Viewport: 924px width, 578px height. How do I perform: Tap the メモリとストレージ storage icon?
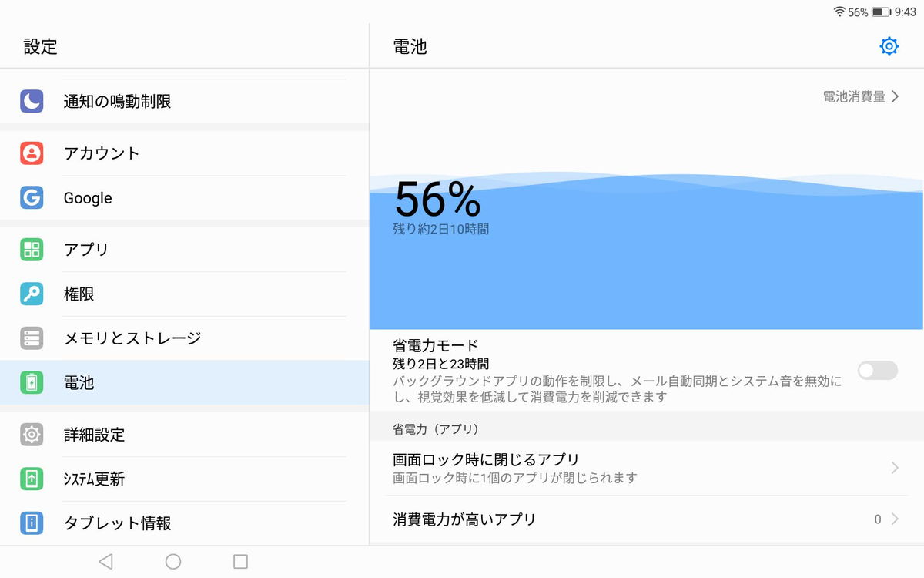pos(32,338)
